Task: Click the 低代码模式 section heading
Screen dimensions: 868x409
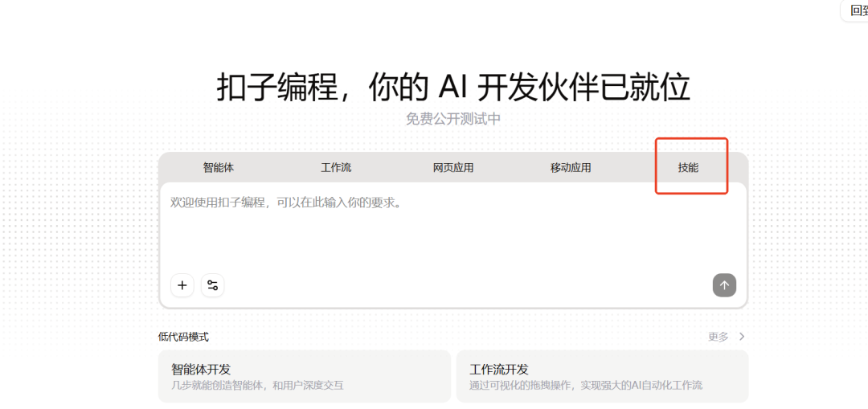Action: (183, 337)
